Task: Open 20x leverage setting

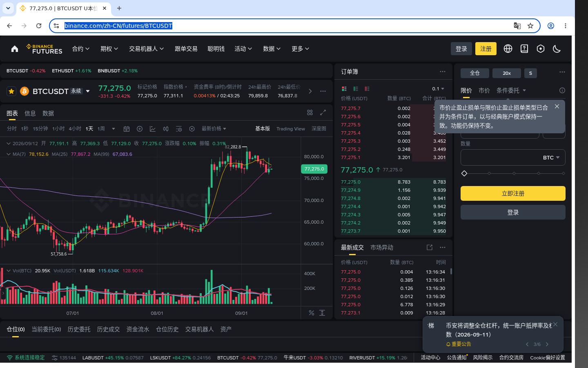Action: point(507,73)
